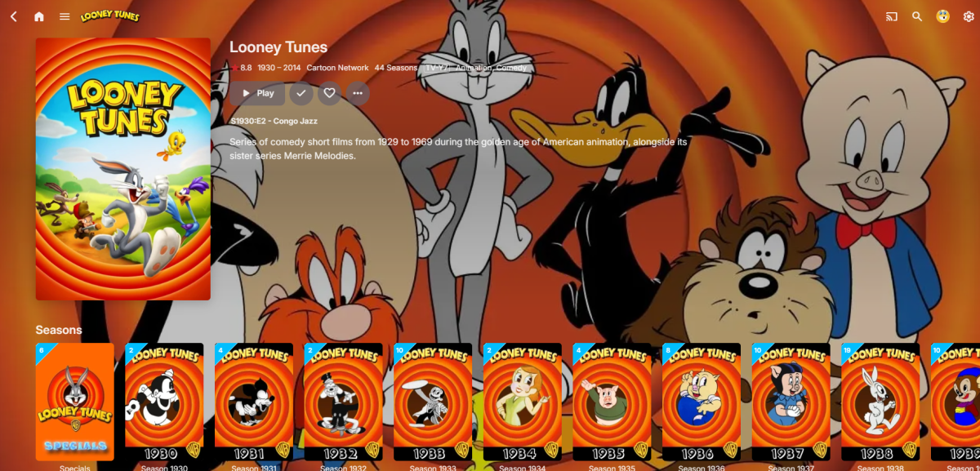The width and height of the screenshot is (980, 471).
Task: Open the search magnifier icon
Action: (x=917, y=16)
